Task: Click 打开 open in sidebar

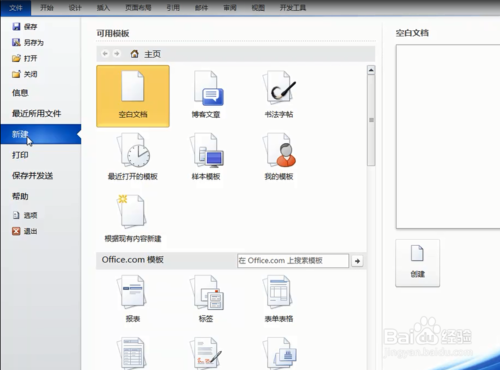Action: (25, 58)
